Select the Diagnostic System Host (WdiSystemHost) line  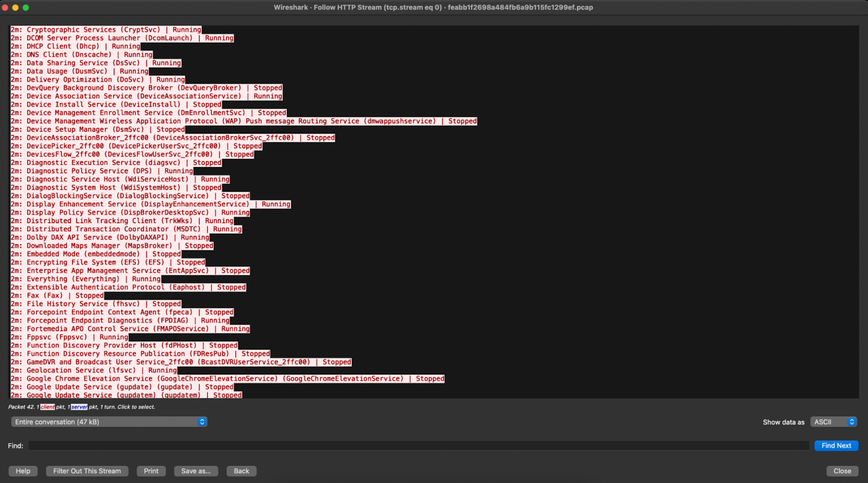[x=116, y=188]
